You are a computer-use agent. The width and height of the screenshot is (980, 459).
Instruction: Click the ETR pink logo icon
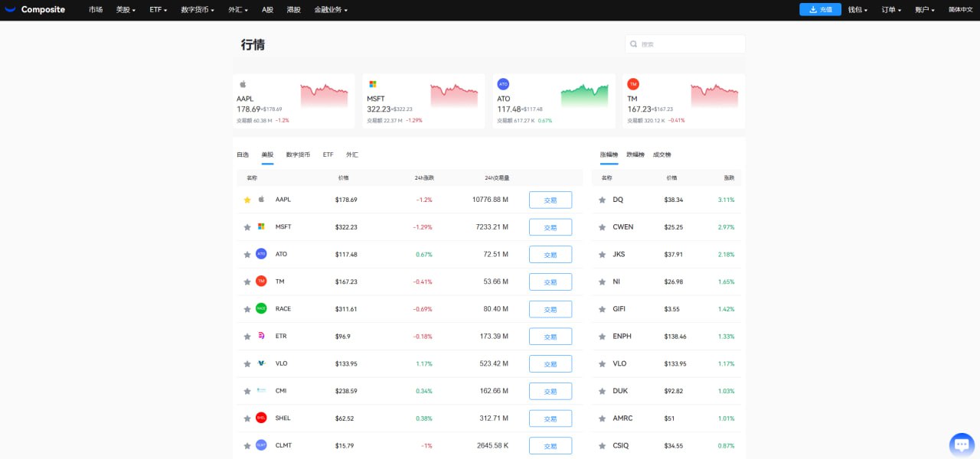pos(261,336)
